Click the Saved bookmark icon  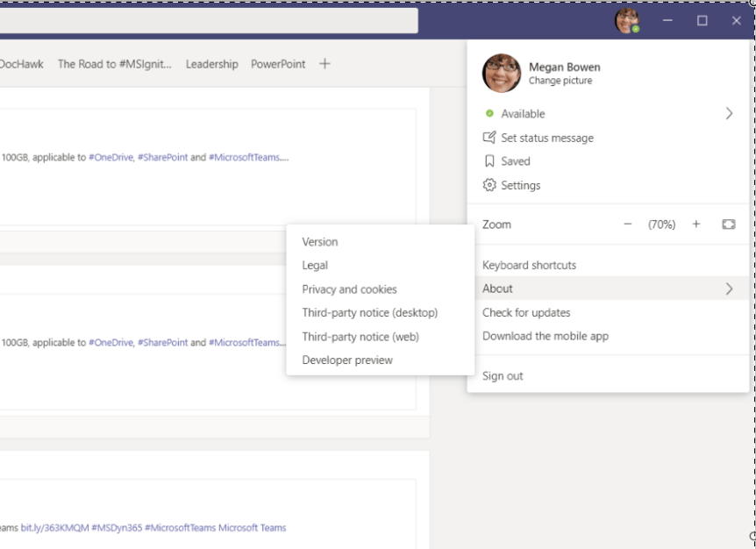pyautogui.click(x=489, y=161)
